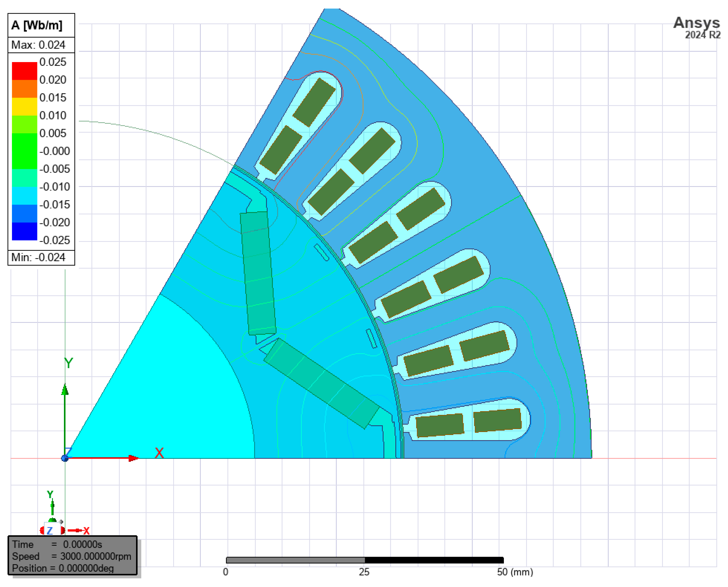Click the Z face of orientation triad

tap(50, 530)
